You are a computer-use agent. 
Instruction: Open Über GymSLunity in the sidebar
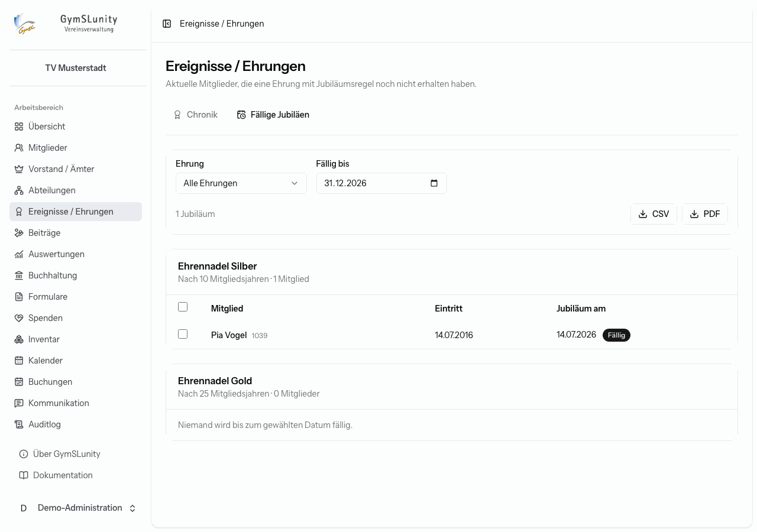coord(76,454)
